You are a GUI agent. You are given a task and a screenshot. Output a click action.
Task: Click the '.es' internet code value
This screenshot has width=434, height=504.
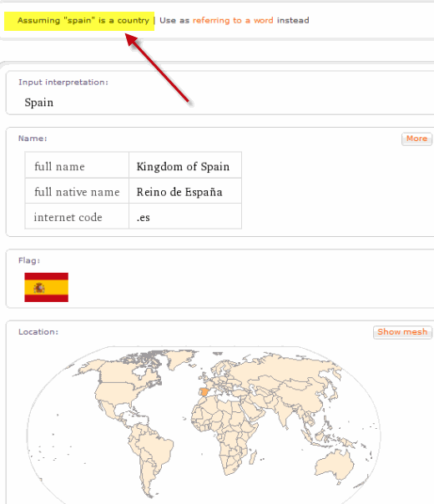coord(144,218)
